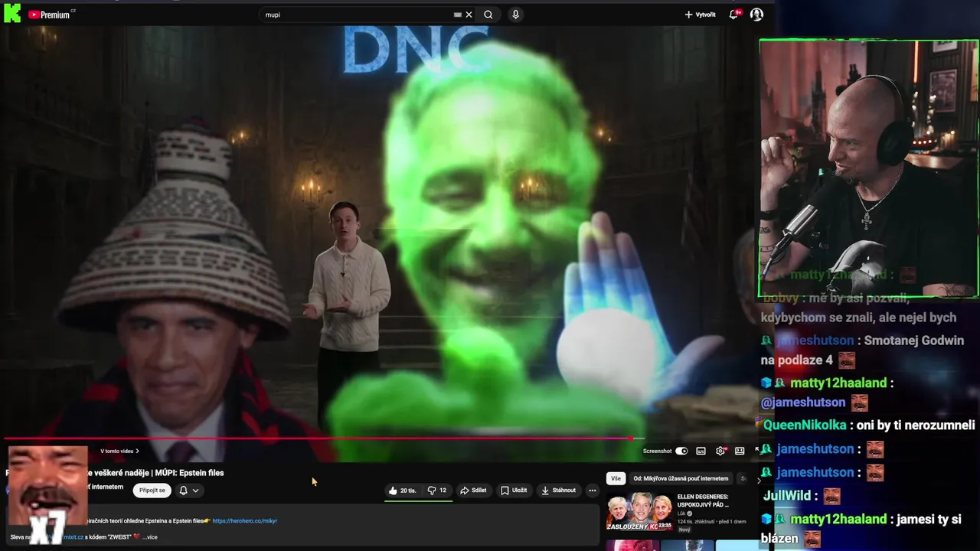
Task: Open the mixit.cz link in the description
Action: coord(75,537)
